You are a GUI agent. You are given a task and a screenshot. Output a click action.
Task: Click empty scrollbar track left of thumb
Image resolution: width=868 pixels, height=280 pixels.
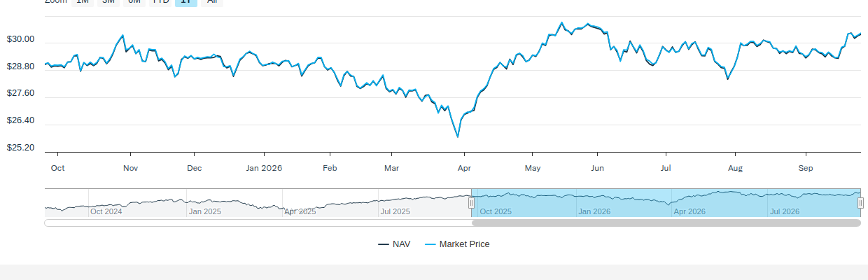tap(258, 223)
